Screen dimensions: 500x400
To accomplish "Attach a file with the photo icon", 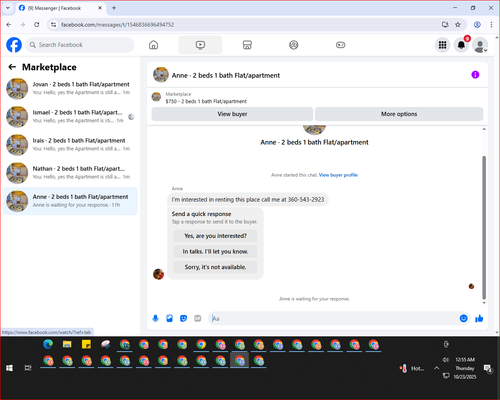I will (169, 319).
